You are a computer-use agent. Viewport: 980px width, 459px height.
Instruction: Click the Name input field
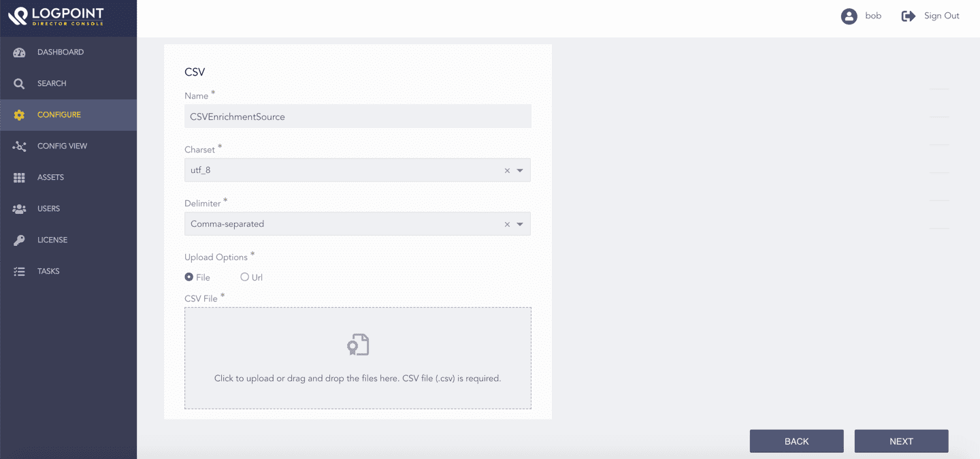point(357,116)
